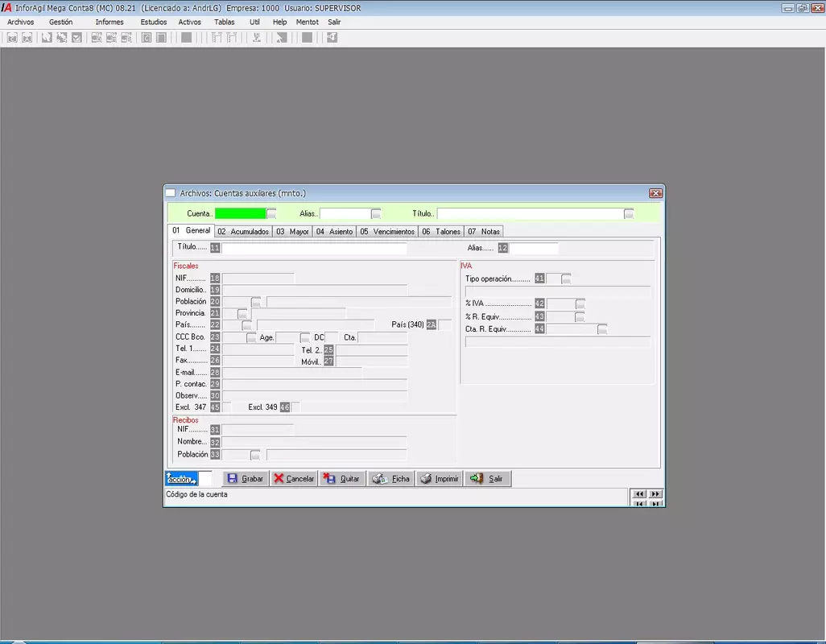
Task: Open the Ficha button
Action: pos(391,479)
